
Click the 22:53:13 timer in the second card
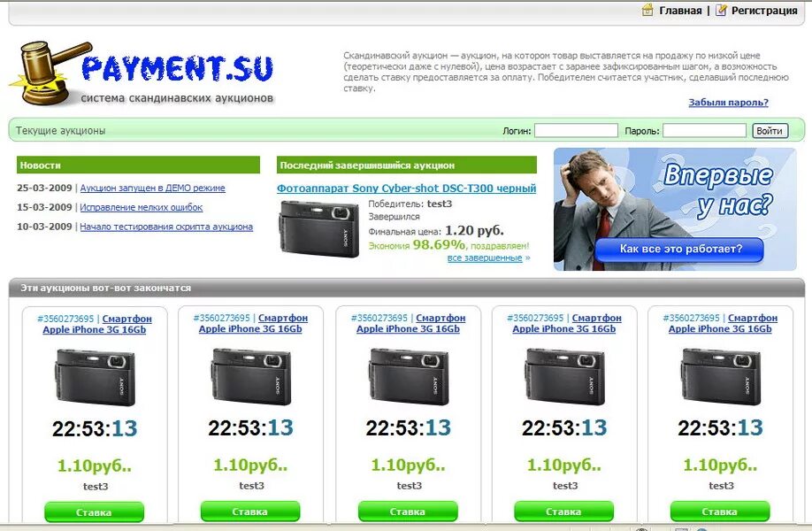(x=250, y=428)
